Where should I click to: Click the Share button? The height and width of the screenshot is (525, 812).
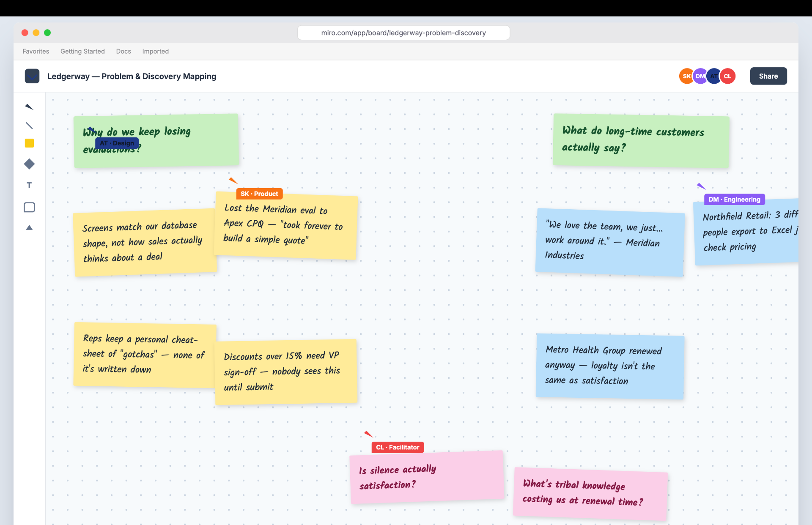tap(768, 76)
